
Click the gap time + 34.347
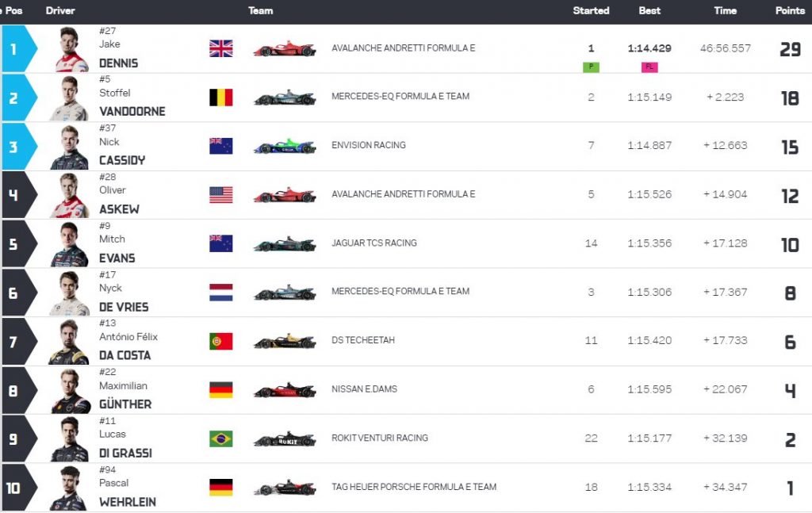(725, 487)
